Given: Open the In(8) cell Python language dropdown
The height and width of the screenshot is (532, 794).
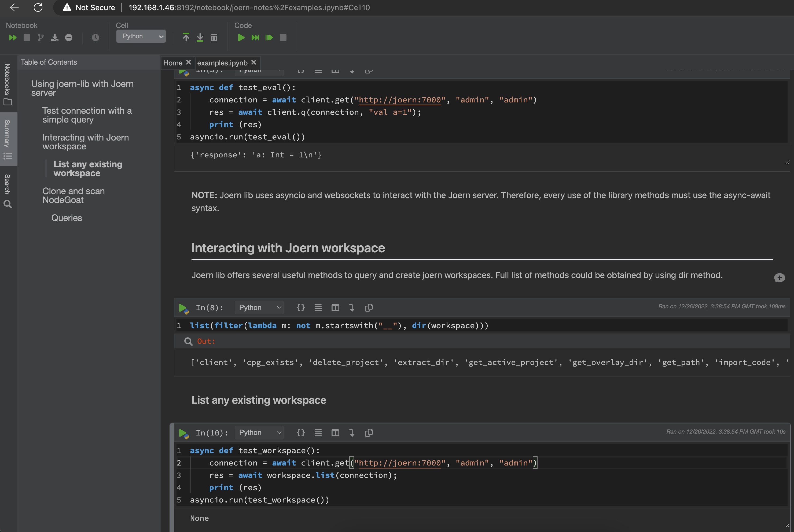Looking at the screenshot, I should [x=260, y=308].
